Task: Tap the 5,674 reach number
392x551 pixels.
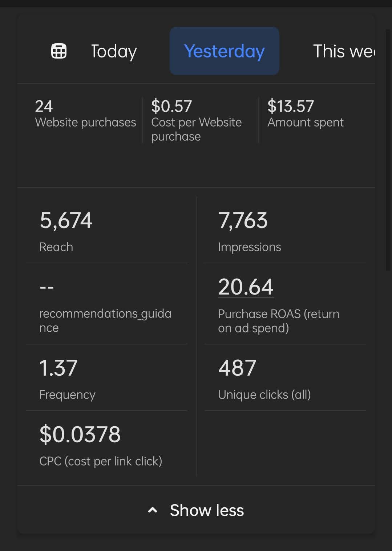Action: 66,220
